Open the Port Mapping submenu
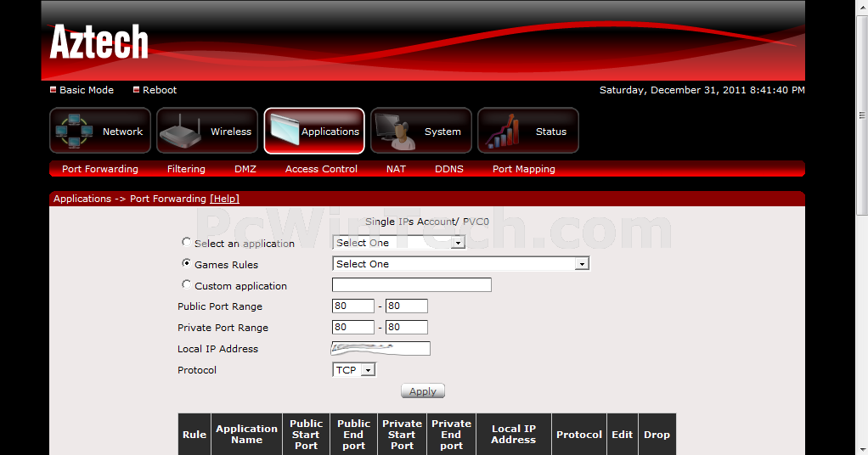 (x=524, y=169)
